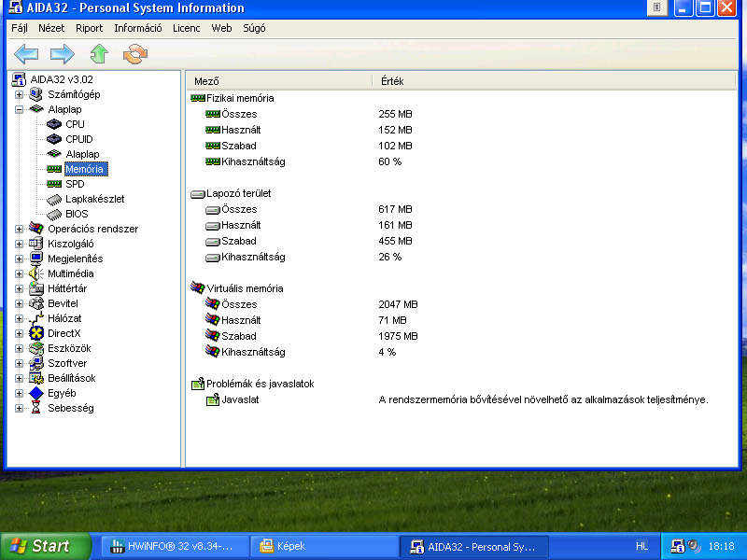Select the Lapozó terület group header
This screenshot has width=747, height=560.
[x=238, y=193]
